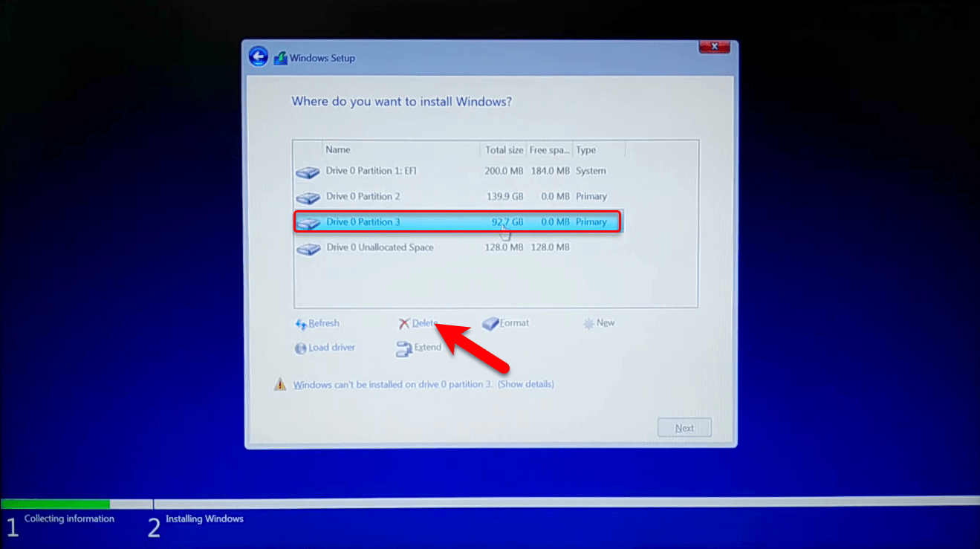Click the red X Delete icon
This screenshot has height=549, width=980.
404,324
